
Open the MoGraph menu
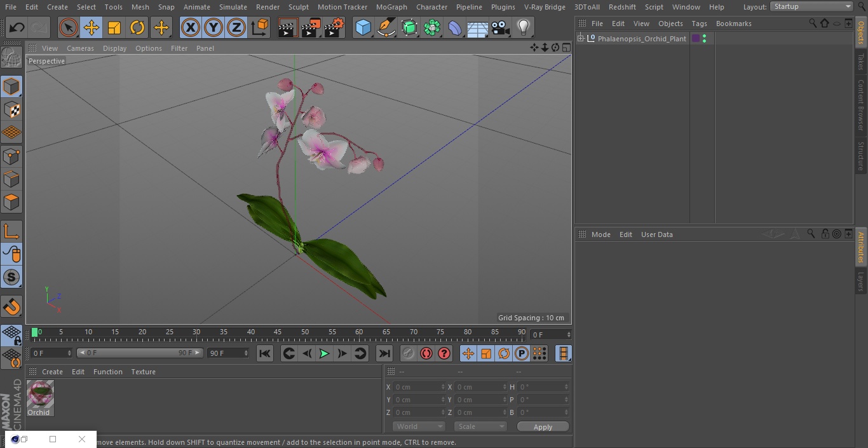(391, 7)
